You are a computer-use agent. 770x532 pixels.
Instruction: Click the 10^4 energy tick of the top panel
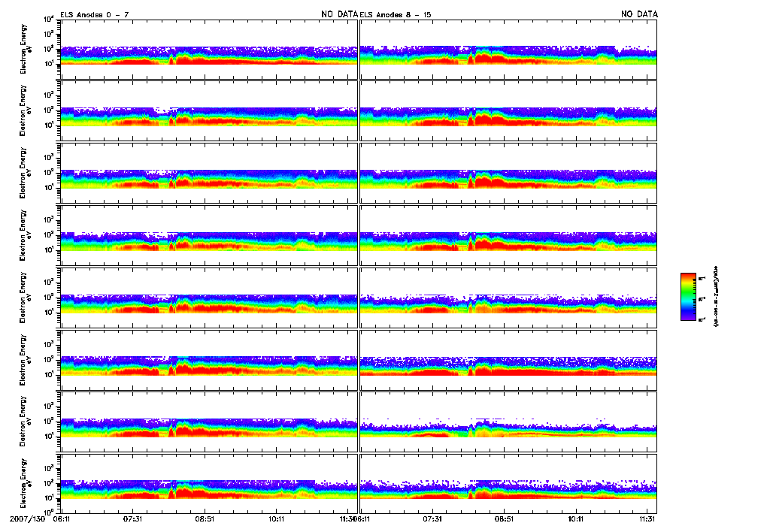[x=49, y=19]
